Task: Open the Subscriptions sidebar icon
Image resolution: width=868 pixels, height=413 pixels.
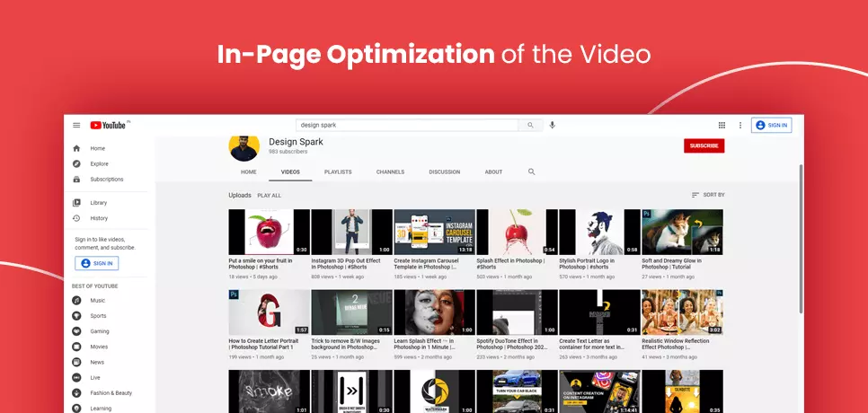Action: (x=76, y=180)
